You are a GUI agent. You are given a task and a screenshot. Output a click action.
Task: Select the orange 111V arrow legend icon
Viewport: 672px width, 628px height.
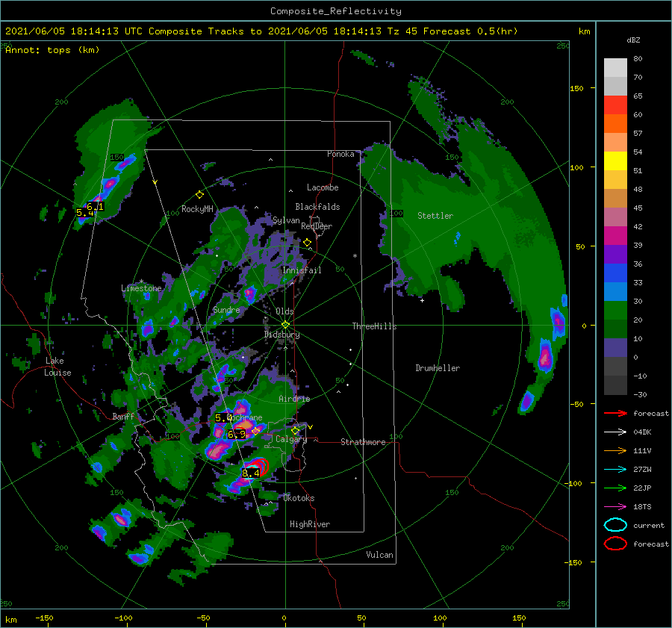[615, 450]
